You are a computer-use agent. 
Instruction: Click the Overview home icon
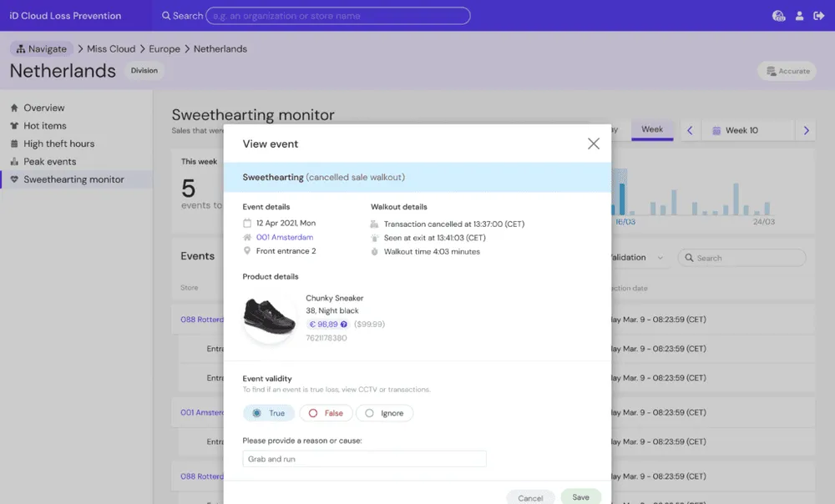(14, 108)
